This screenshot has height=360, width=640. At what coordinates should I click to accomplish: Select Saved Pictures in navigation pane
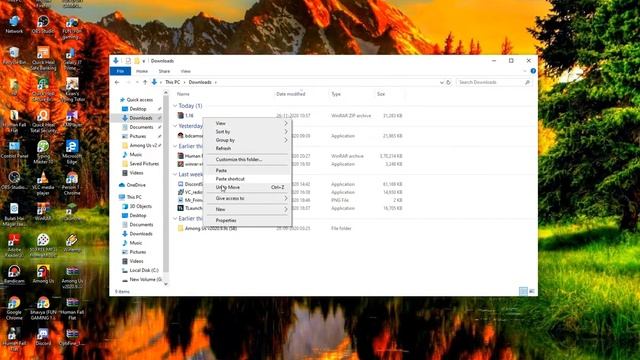144,164
